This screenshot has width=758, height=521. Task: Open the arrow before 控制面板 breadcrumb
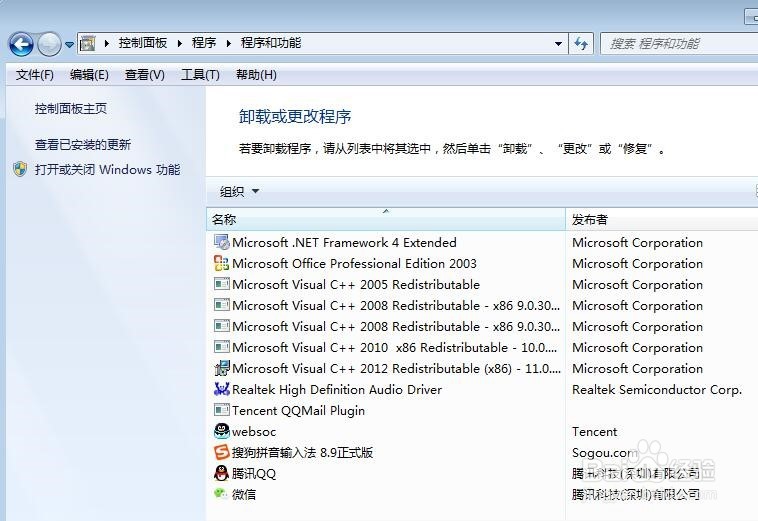[x=106, y=43]
